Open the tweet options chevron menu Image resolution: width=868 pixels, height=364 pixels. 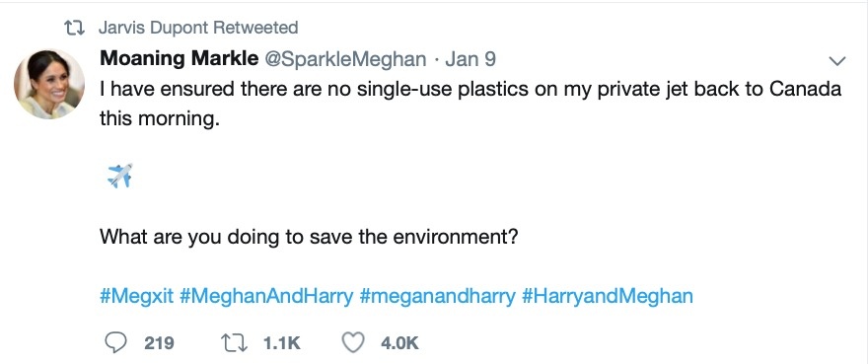coord(838,60)
